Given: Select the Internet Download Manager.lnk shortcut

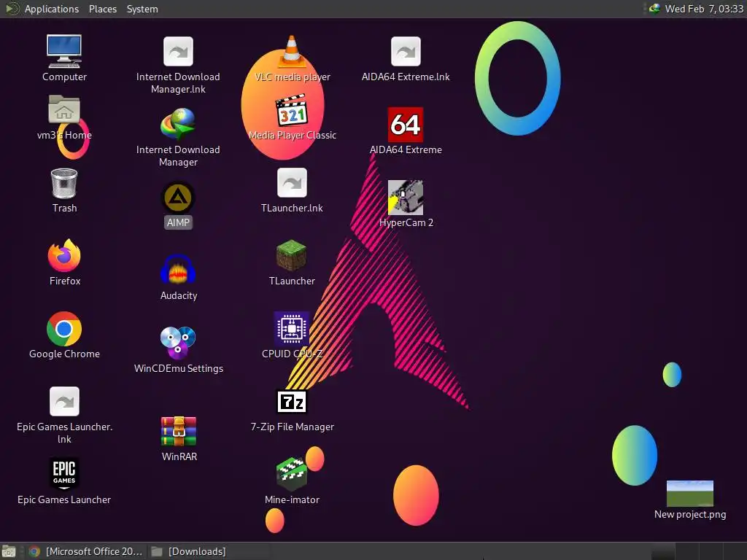Looking at the screenshot, I should coord(178,52).
